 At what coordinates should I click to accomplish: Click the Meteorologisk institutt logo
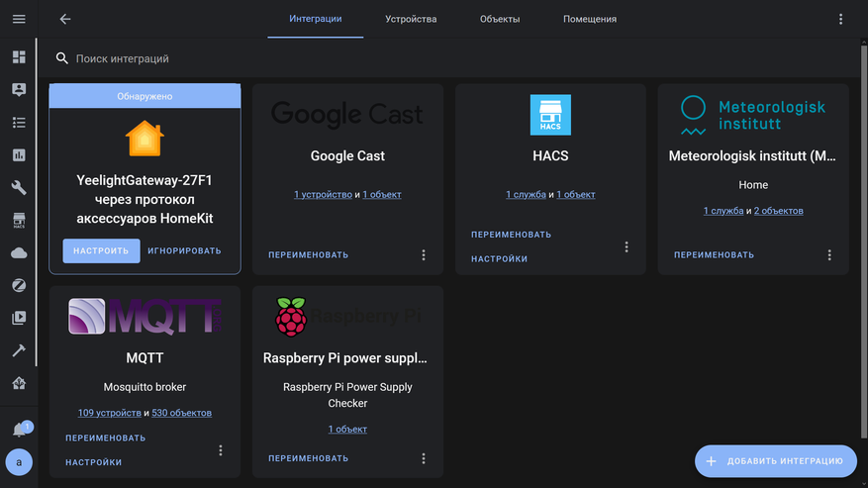[753, 115]
